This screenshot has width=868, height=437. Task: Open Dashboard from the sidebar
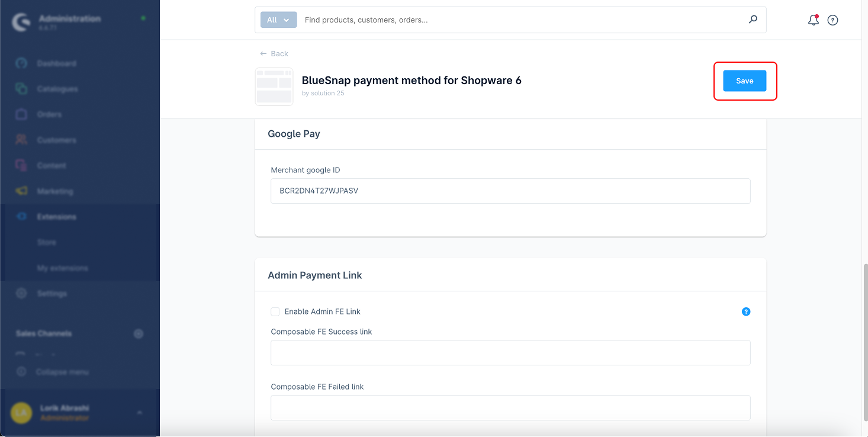56,63
